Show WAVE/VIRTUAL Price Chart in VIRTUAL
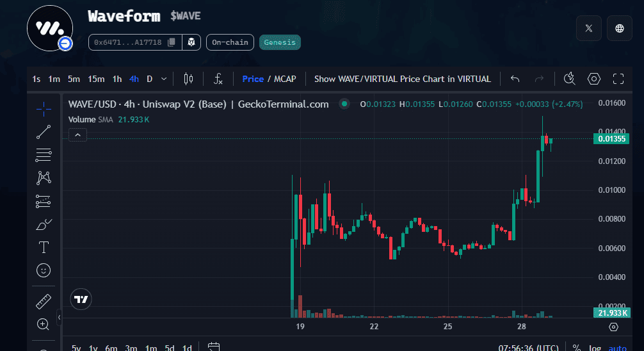 (402, 79)
